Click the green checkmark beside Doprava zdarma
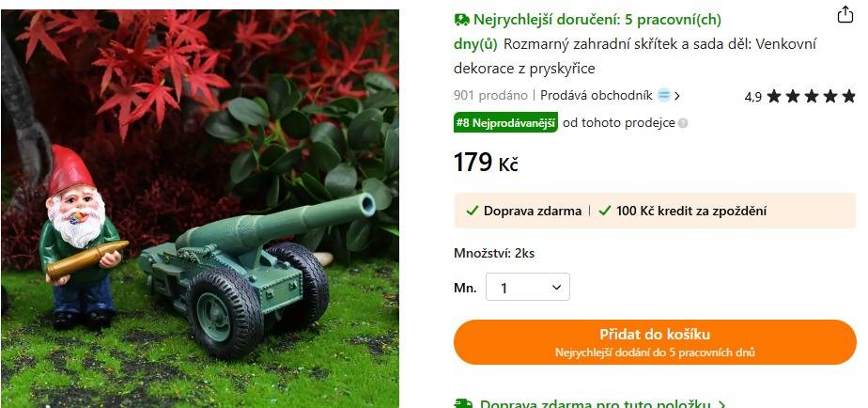The width and height of the screenshot is (868, 408). (x=473, y=211)
